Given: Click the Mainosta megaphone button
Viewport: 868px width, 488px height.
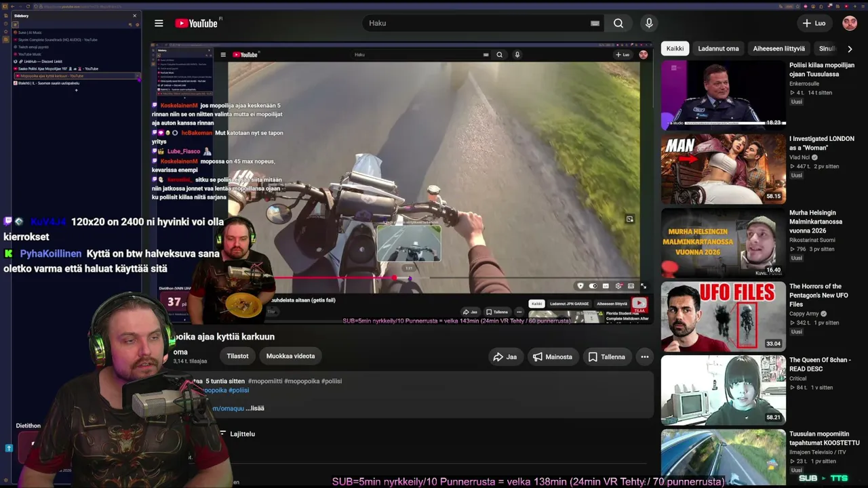Looking at the screenshot, I should tap(552, 357).
